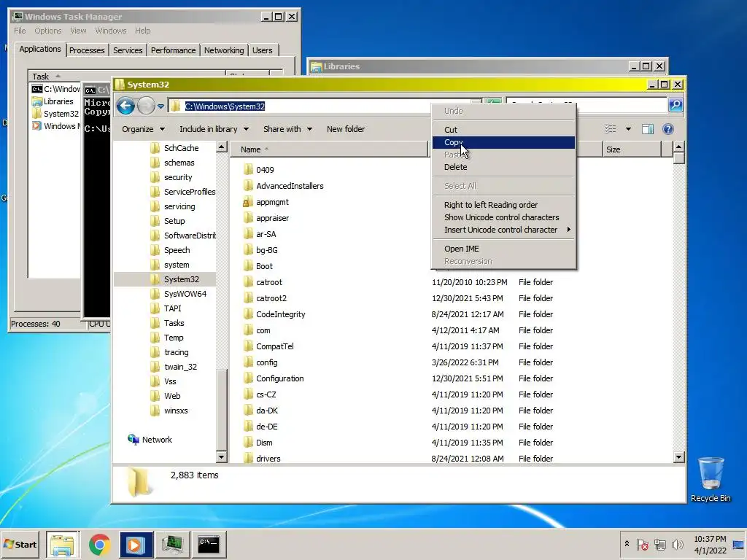Viewport: 747px width, 560px height.
Task: Switch to Users tab in Task Manager
Action: [x=263, y=50]
